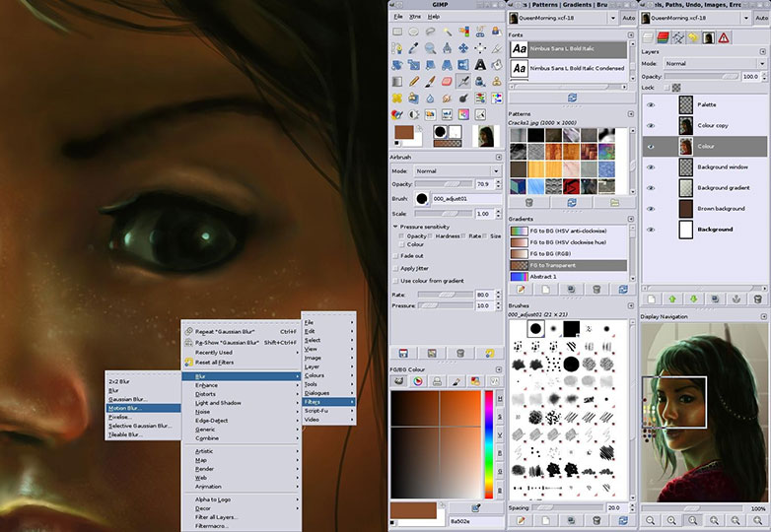Select the Pencil tool

413,81
